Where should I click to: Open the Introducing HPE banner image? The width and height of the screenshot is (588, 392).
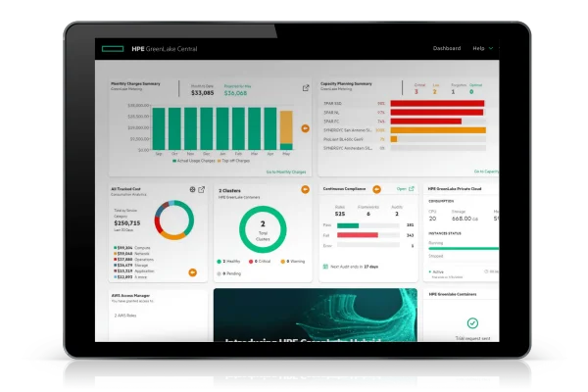coord(315,316)
